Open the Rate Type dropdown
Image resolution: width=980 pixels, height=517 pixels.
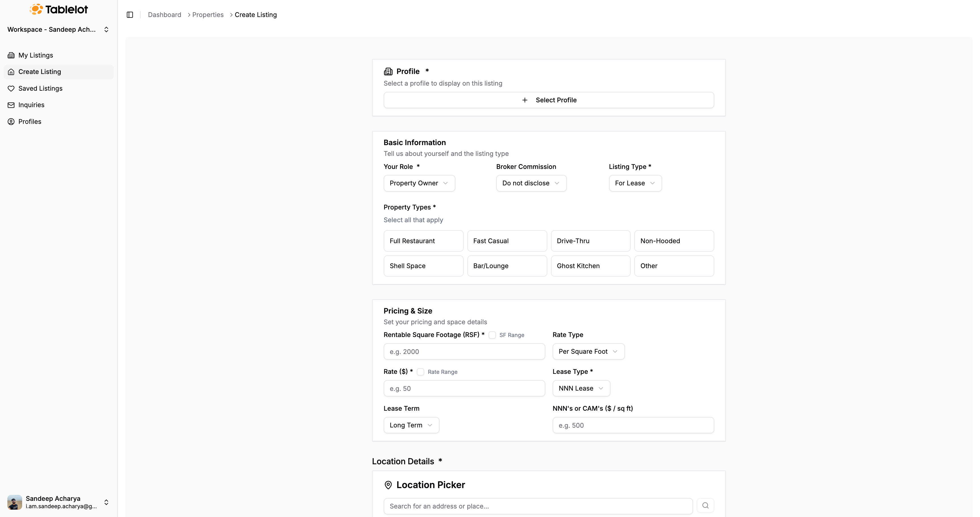588,352
